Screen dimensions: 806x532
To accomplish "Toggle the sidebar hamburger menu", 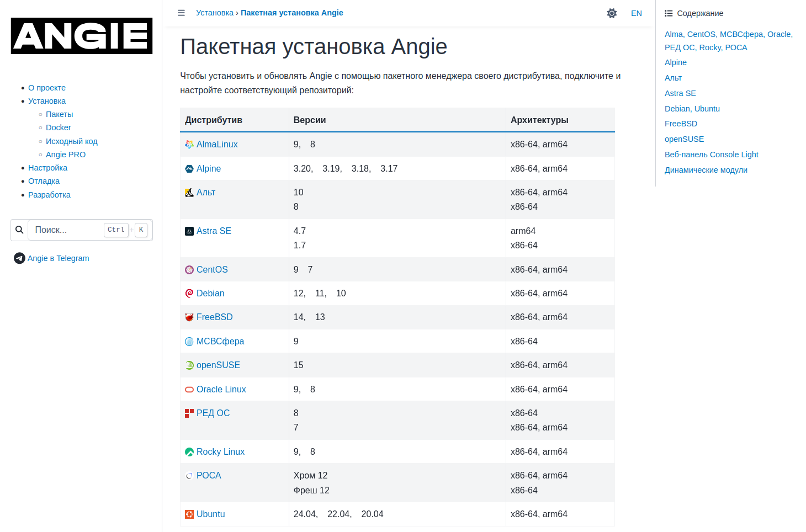I will point(181,13).
